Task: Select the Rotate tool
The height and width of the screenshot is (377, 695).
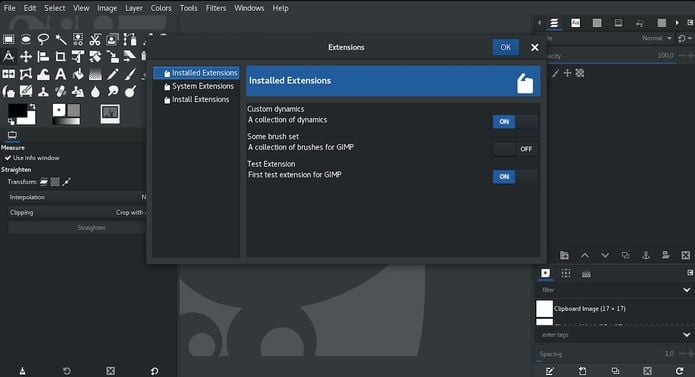Action: tap(95, 57)
